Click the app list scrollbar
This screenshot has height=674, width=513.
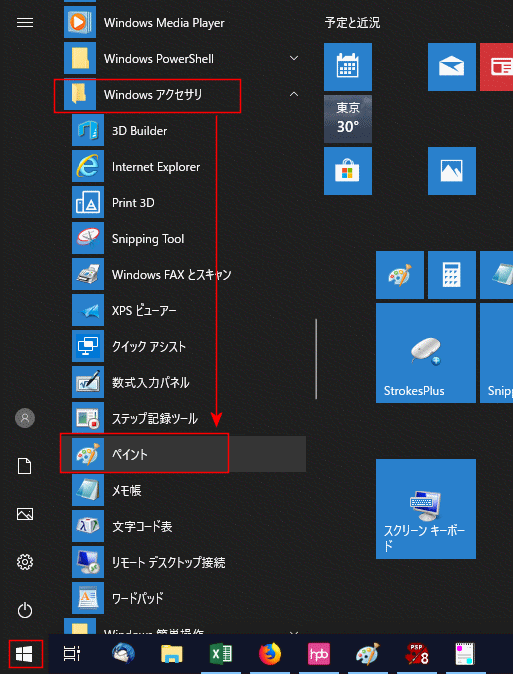316,359
